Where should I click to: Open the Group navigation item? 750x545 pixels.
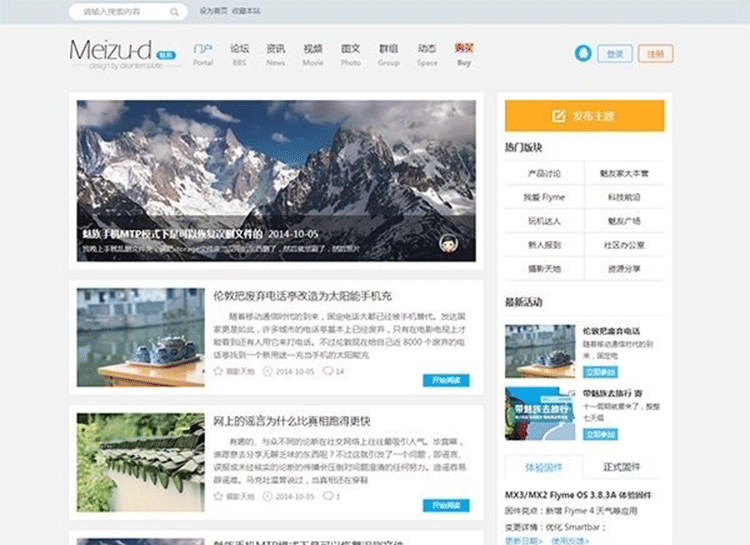point(388,55)
